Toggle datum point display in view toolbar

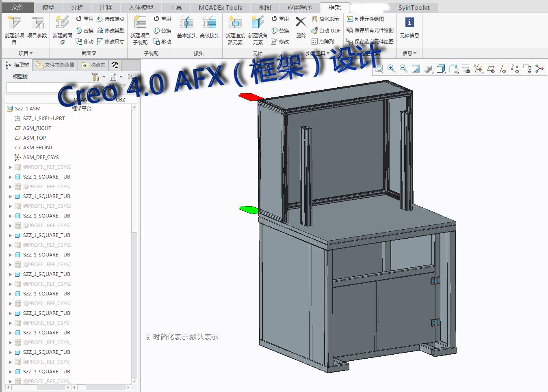515,69
